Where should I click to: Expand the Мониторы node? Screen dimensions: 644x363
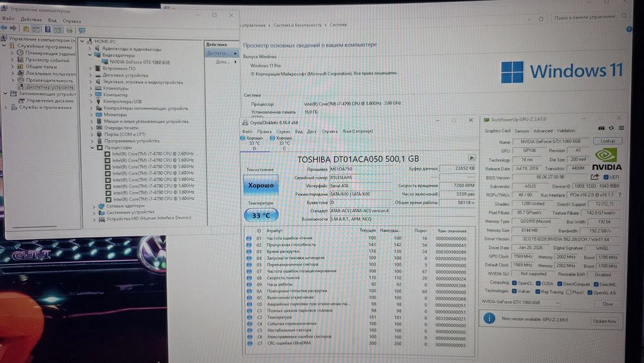pos(91,115)
